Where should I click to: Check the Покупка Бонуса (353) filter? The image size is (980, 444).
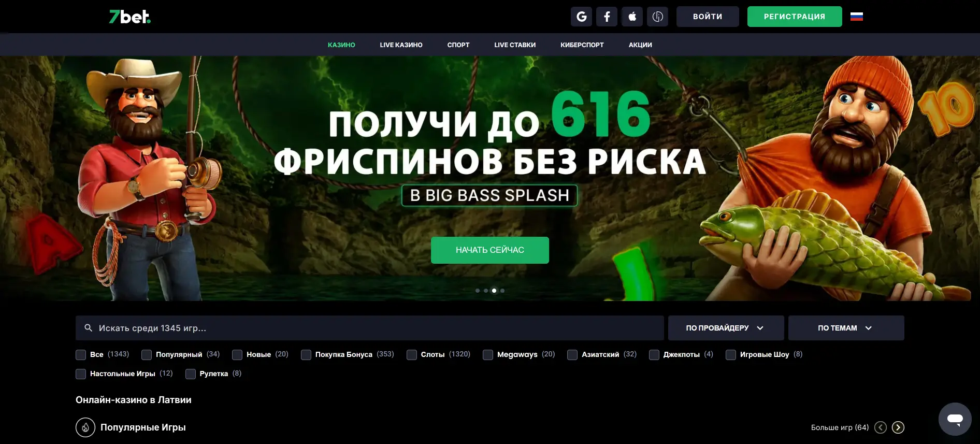click(306, 355)
